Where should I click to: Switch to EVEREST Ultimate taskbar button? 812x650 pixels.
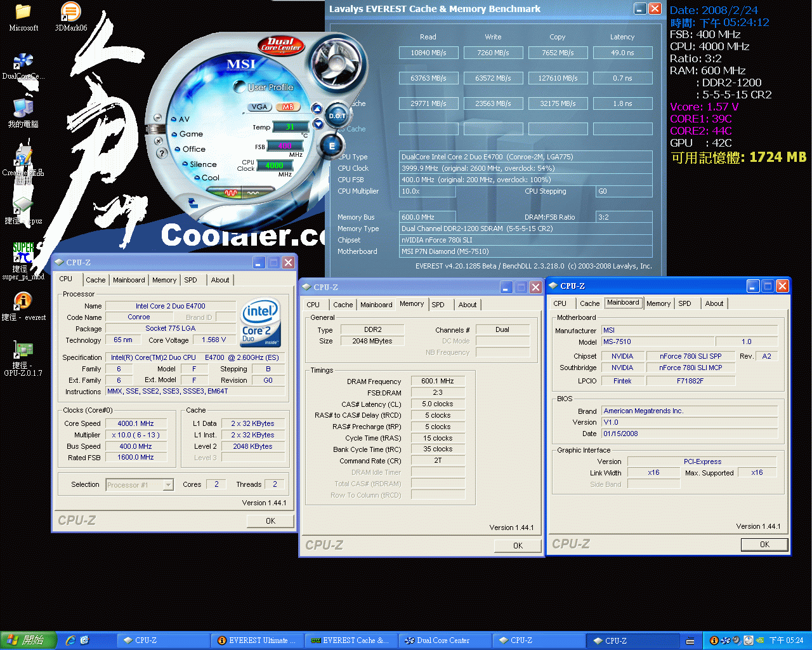pyautogui.click(x=257, y=640)
